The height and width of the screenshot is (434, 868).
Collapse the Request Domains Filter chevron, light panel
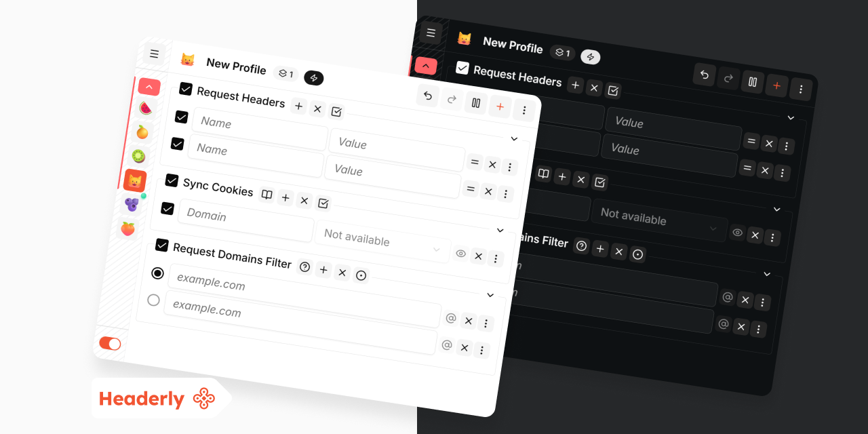pos(490,295)
